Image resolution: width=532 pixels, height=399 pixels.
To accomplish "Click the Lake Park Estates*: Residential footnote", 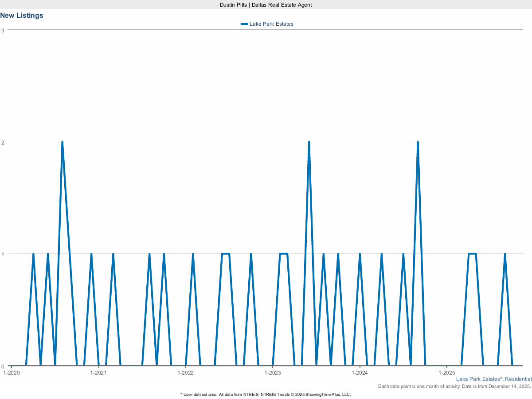I will pos(493,379).
